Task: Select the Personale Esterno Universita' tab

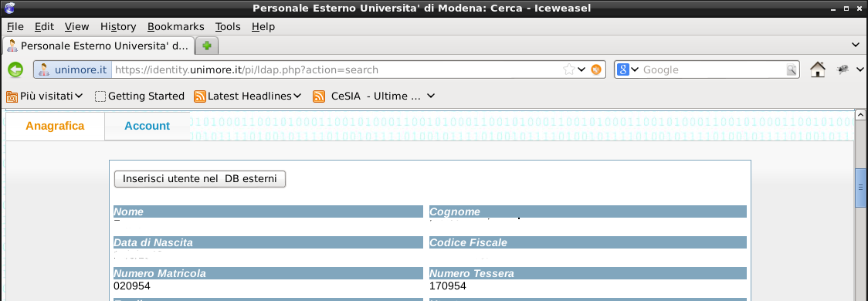Action: 99,46
